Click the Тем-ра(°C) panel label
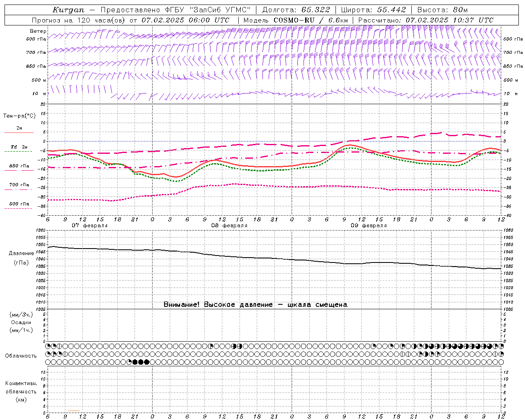The image size is (525, 420). click(19, 116)
